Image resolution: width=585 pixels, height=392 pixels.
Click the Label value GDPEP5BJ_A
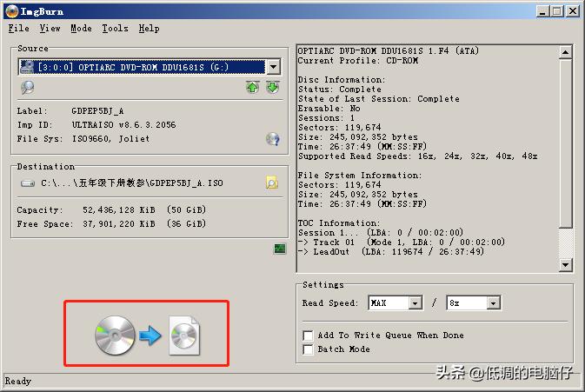tap(97, 111)
